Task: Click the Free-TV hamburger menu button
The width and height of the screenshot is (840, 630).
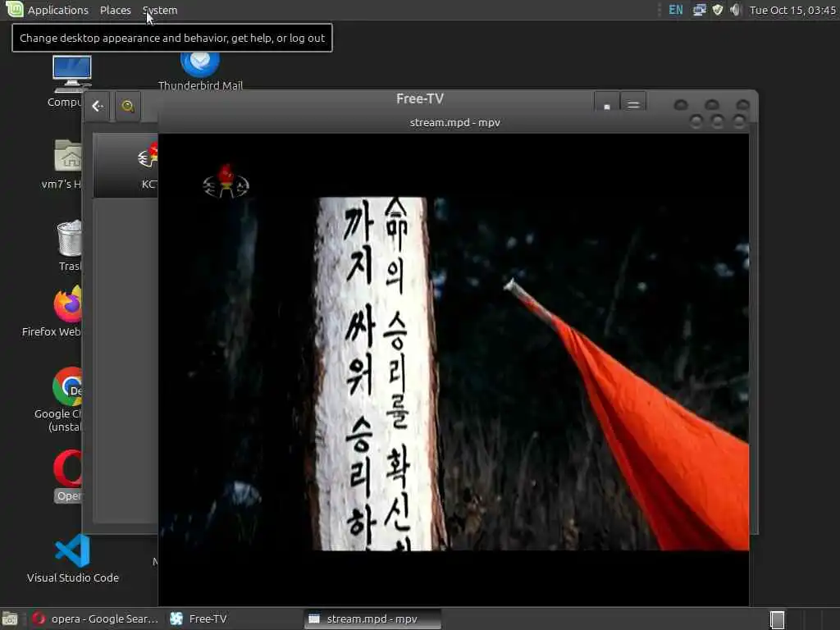Action: 633,103
